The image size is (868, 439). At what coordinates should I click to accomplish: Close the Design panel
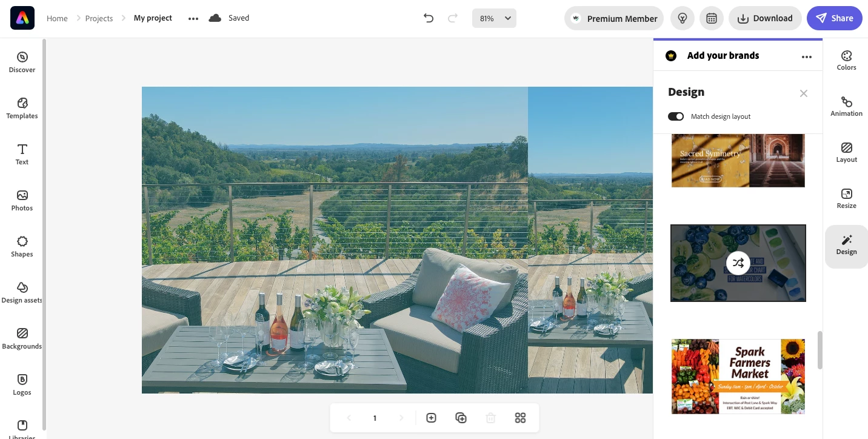pyautogui.click(x=803, y=93)
